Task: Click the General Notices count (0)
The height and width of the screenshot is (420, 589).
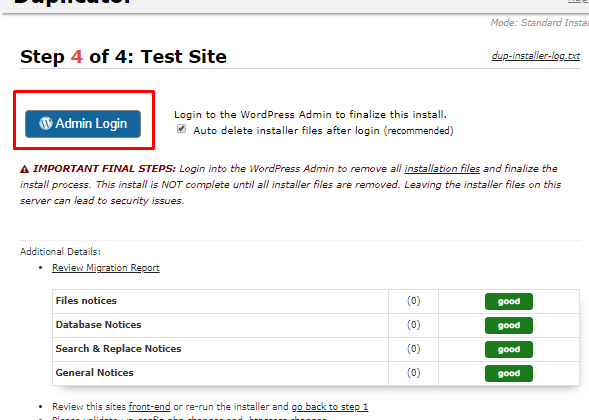Action: click(414, 373)
